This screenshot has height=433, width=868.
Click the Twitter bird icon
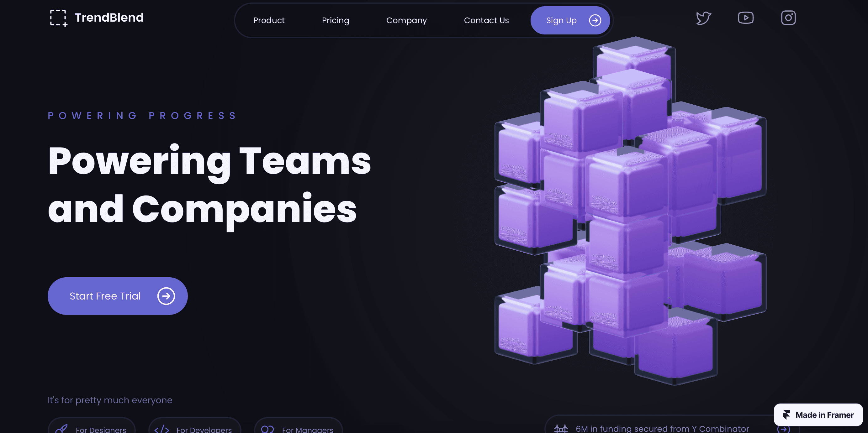pos(704,17)
